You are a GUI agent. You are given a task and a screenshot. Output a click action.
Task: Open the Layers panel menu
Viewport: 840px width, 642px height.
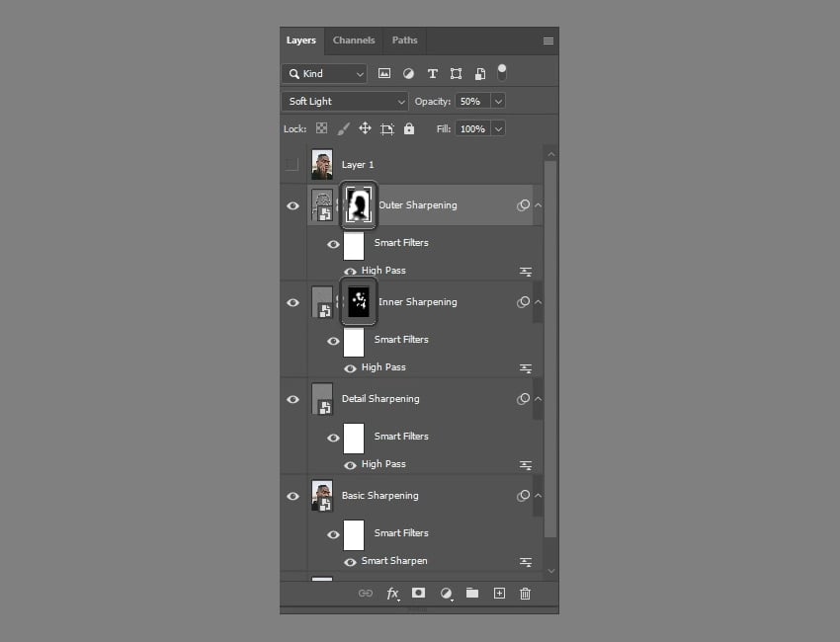tap(548, 41)
